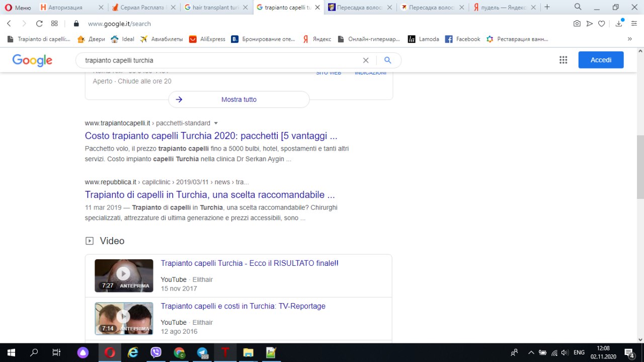644x362 pixels.
Task: Open Task View on the taskbar
Action: (x=56, y=352)
